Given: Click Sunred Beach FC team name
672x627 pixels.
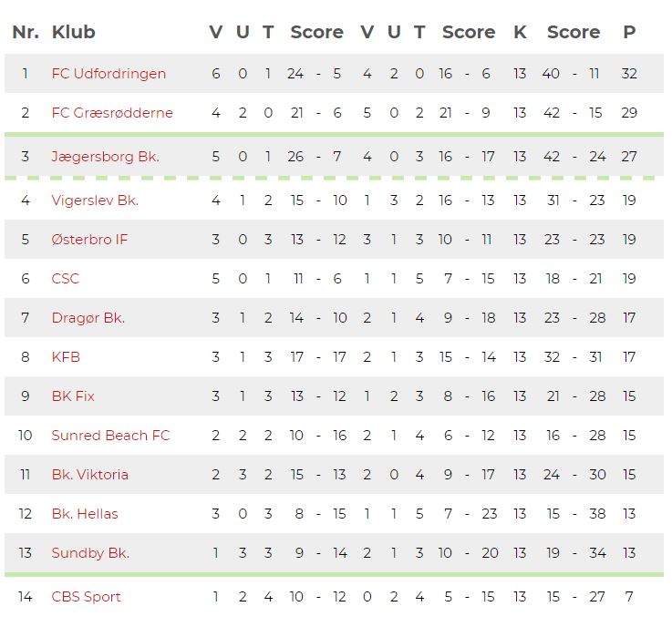Looking at the screenshot, I should (110, 436).
